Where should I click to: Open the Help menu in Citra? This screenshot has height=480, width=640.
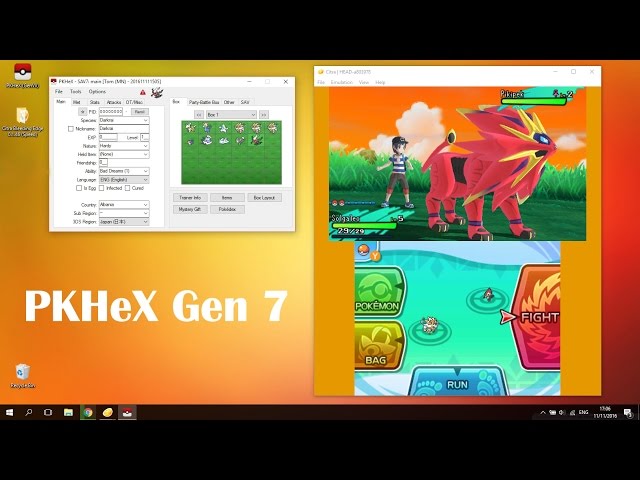(380, 82)
